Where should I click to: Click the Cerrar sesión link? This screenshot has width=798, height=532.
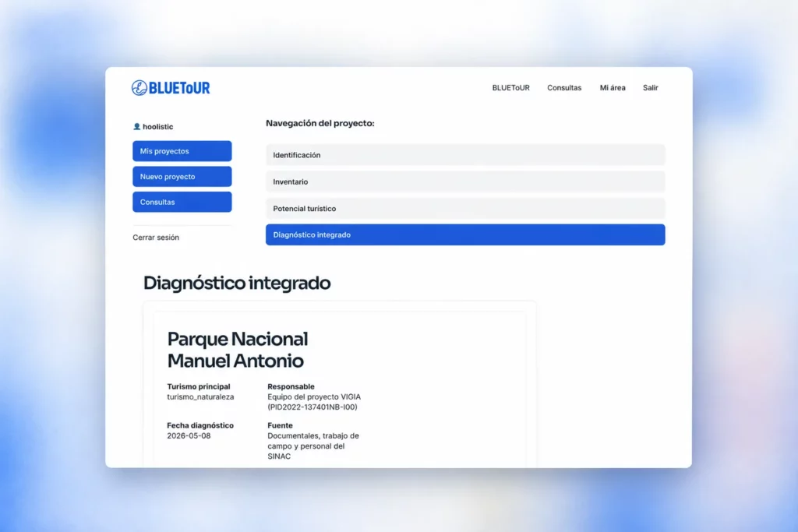pos(156,238)
